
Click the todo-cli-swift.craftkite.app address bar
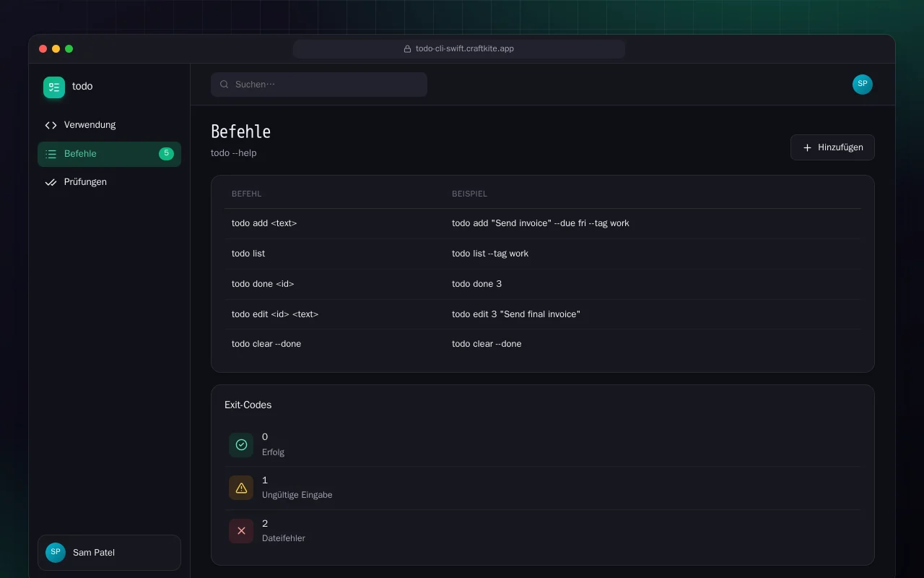(459, 49)
